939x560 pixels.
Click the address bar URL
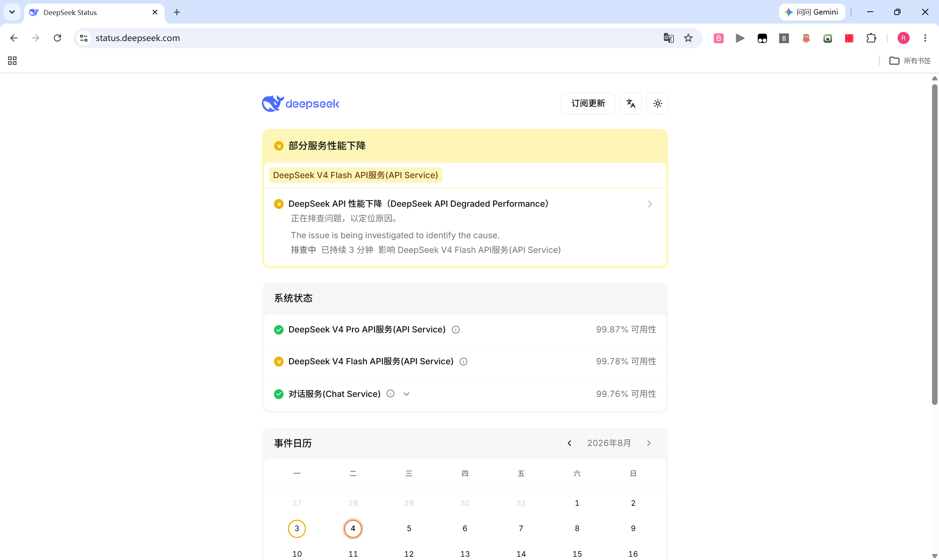click(138, 38)
